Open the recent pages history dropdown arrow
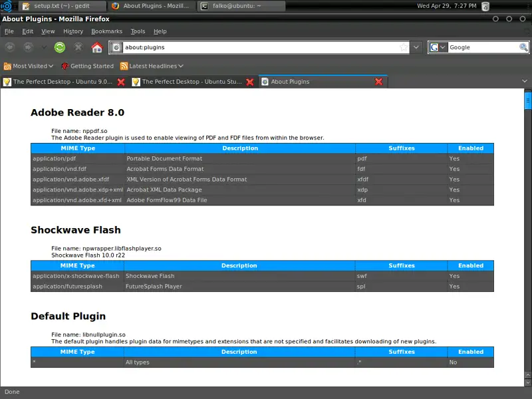Screen dimensions: 532x399 click(44, 47)
